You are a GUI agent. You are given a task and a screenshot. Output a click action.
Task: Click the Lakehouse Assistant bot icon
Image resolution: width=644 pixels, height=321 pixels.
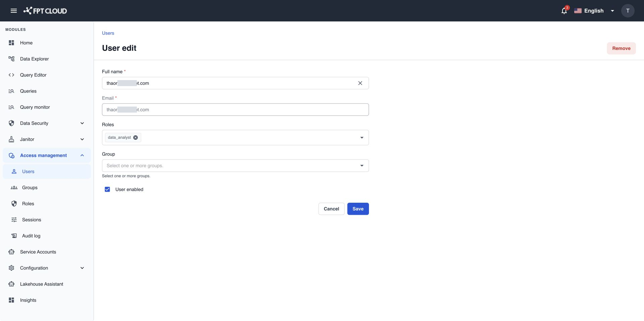tap(11, 284)
